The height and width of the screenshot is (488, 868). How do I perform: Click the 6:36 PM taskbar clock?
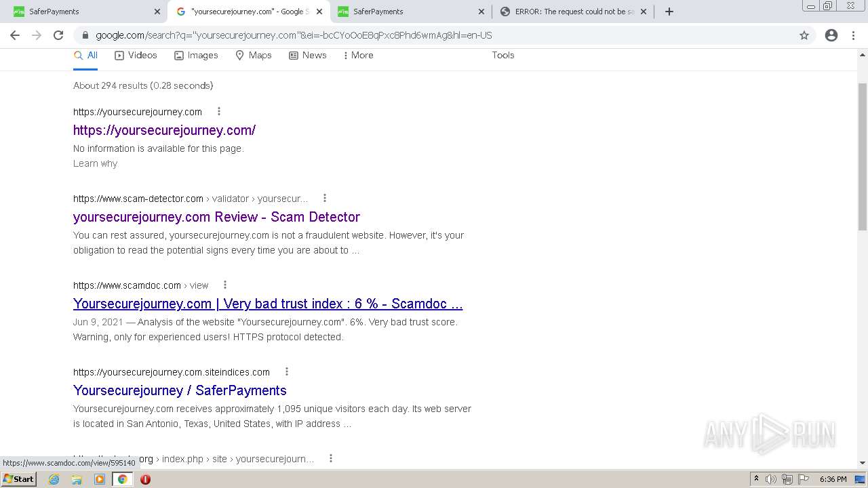pyautogui.click(x=833, y=479)
